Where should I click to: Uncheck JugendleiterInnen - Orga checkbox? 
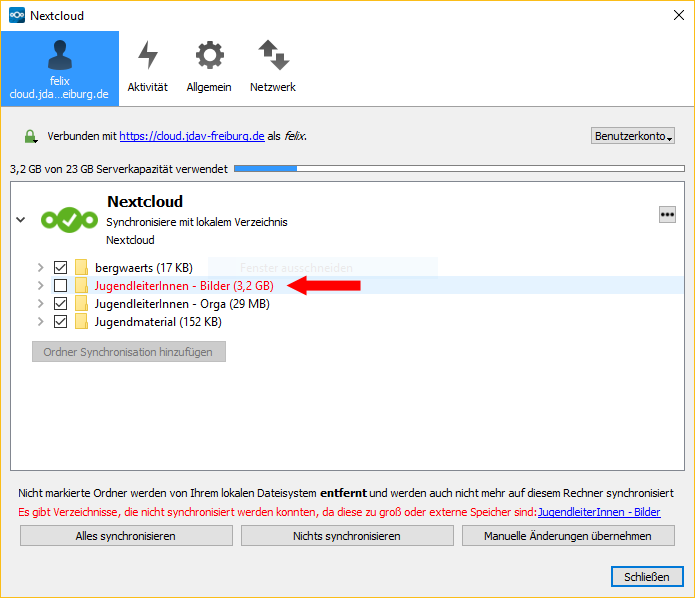pyautogui.click(x=60, y=304)
